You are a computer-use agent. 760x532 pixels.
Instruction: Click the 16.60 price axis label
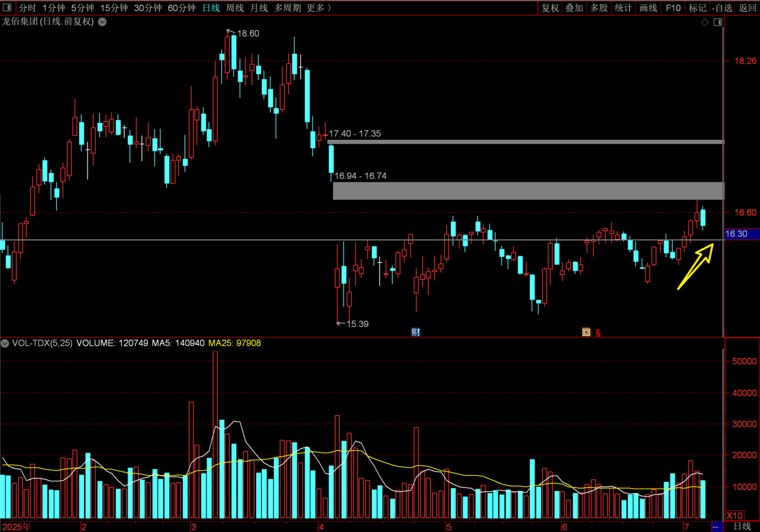pyautogui.click(x=745, y=213)
